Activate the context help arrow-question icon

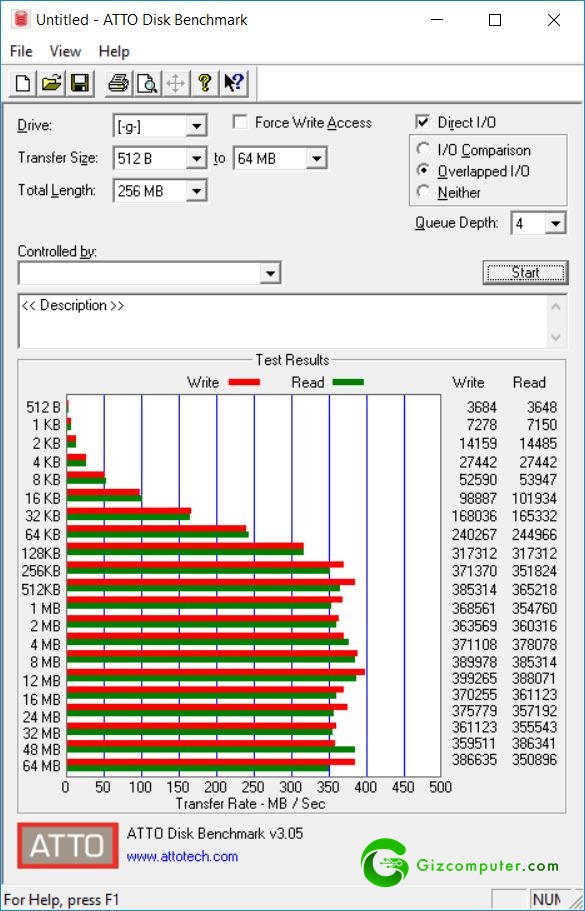click(234, 84)
